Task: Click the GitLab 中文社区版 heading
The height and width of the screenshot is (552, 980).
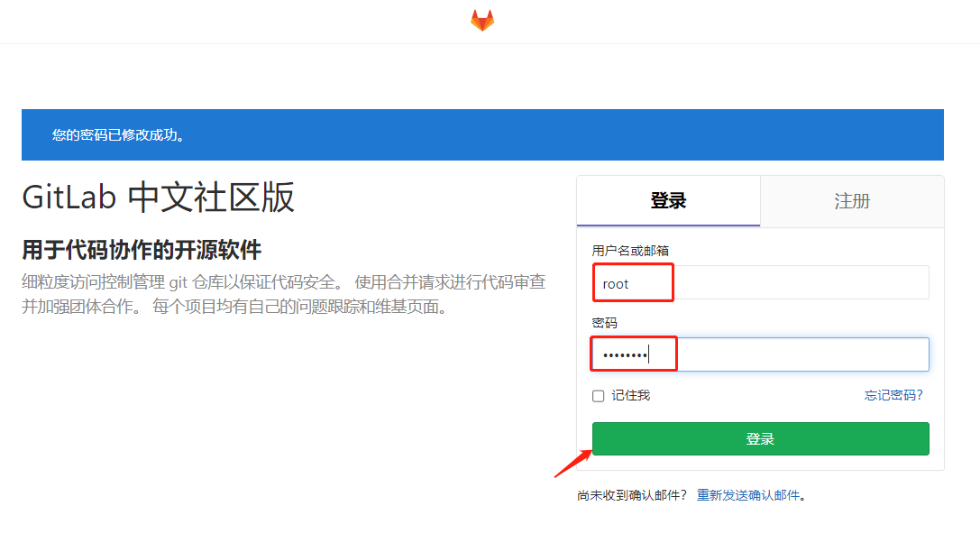Action: point(158,198)
